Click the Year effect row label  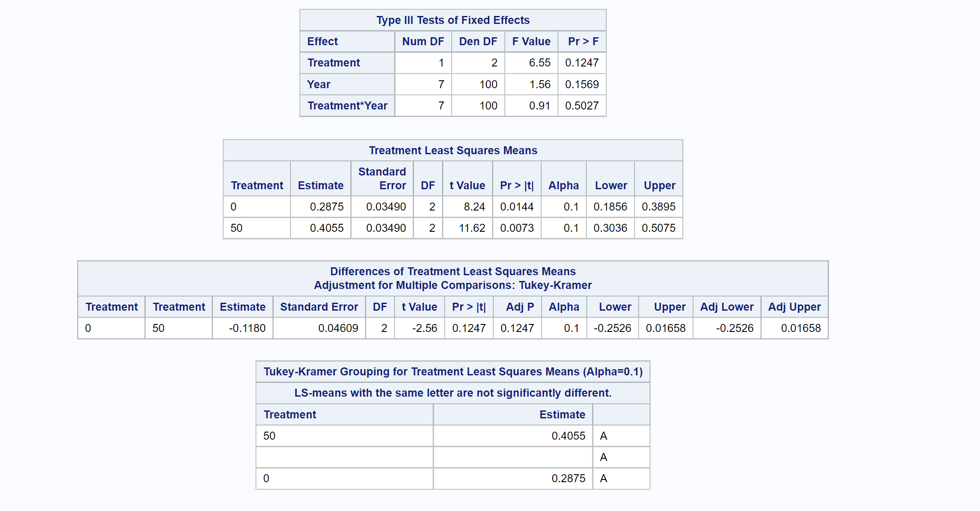319,85
